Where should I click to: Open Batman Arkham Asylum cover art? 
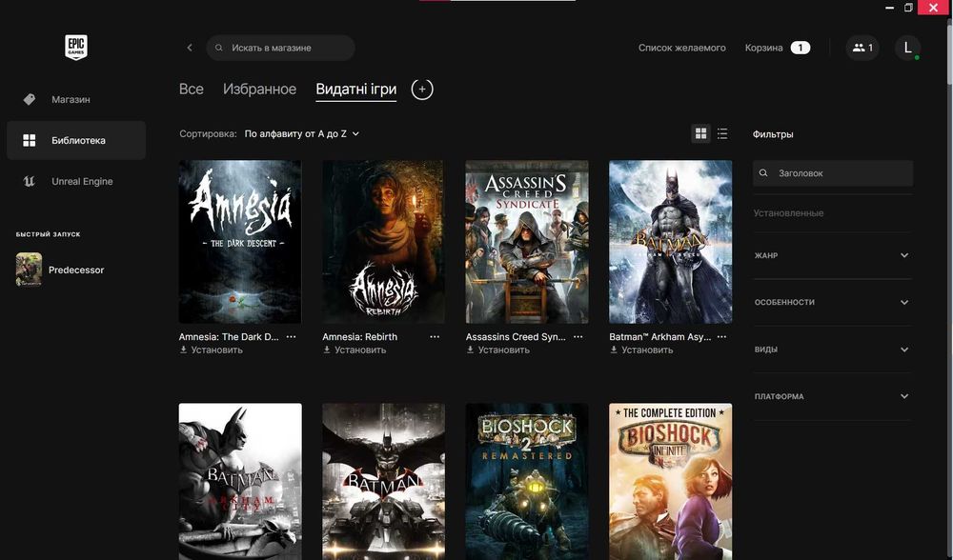coord(670,242)
